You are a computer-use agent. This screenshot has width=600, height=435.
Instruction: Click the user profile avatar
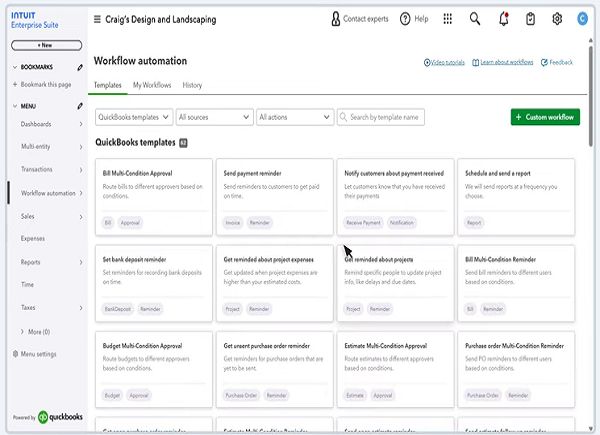pos(582,19)
